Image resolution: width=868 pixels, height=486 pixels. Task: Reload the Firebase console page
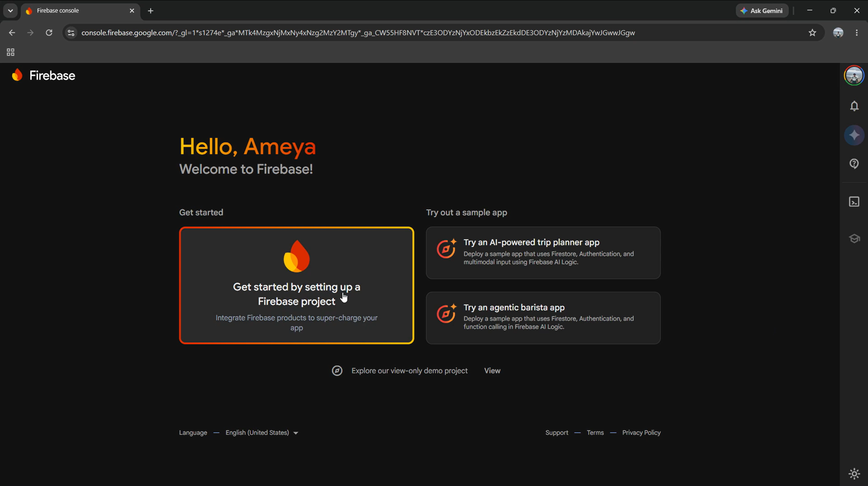(x=49, y=33)
